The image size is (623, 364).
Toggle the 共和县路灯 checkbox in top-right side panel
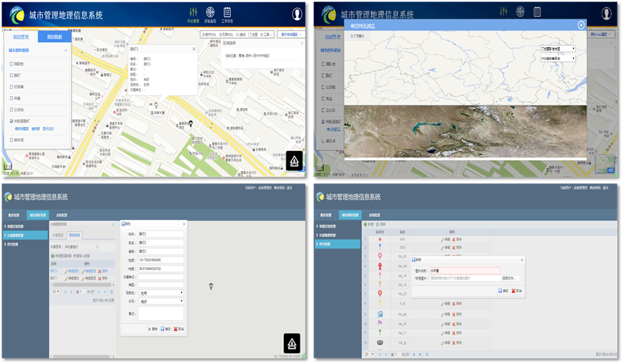pyautogui.click(x=323, y=122)
